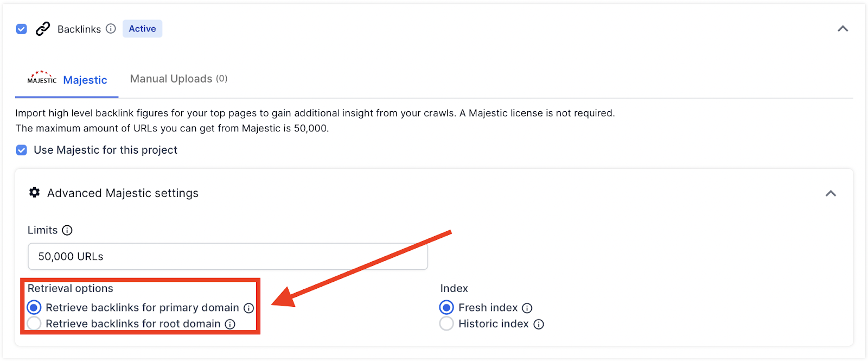The width and height of the screenshot is (868, 361).
Task: Toggle Use Majestic for this project
Action: (x=22, y=150)
